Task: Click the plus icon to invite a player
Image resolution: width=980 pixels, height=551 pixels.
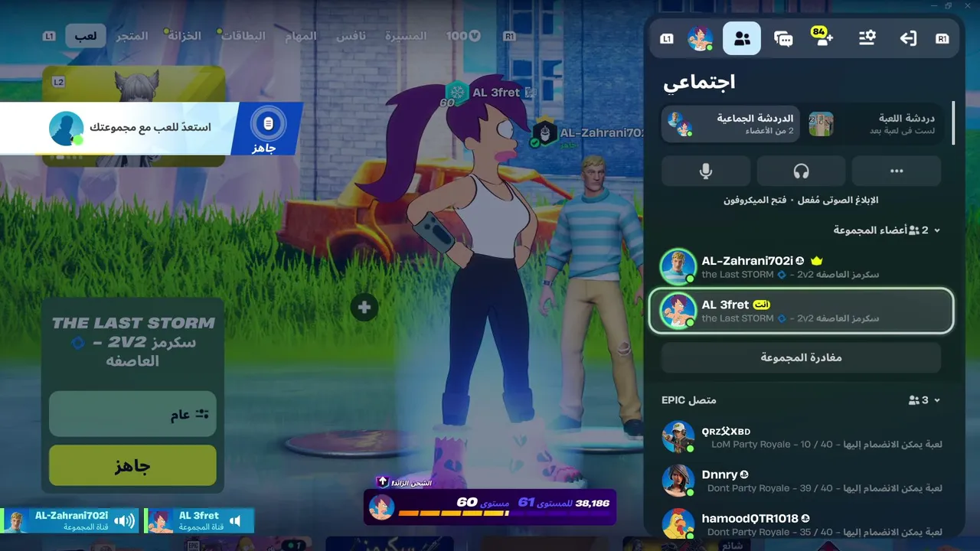Action: 364,308
